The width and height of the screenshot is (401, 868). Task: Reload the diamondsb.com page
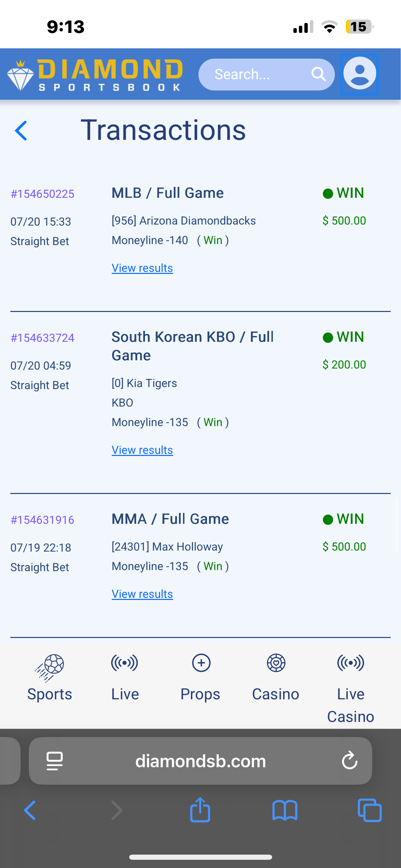point(350,761)
